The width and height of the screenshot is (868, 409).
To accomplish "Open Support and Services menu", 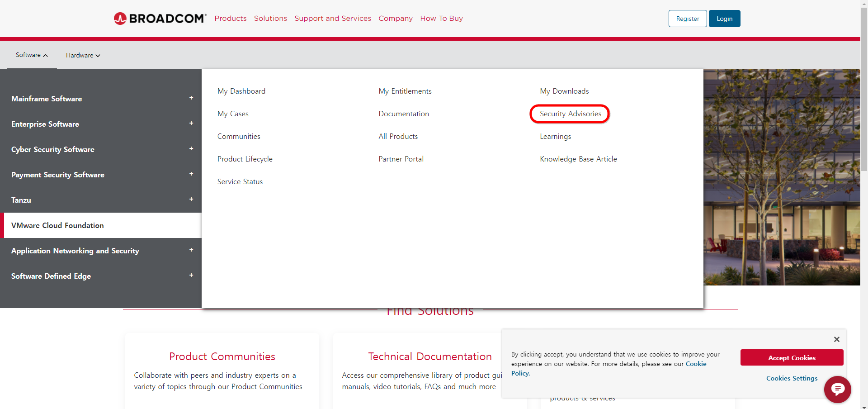I will [333, 19].
